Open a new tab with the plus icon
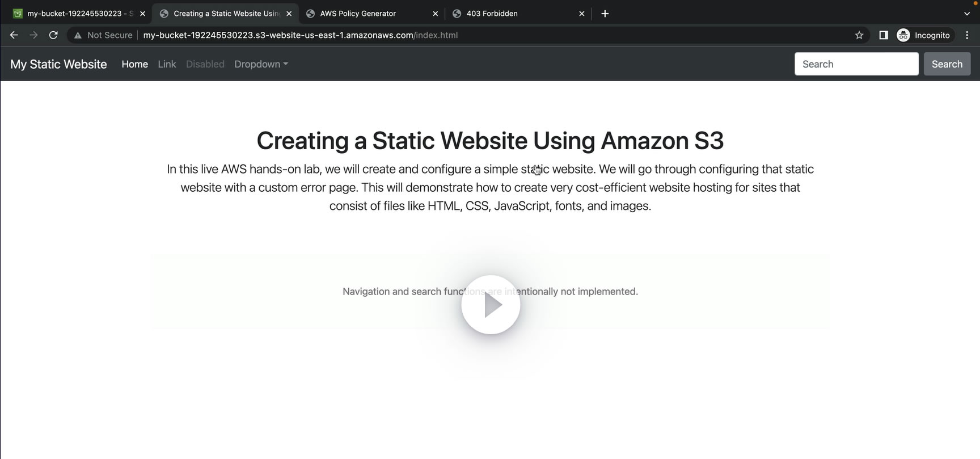This screenshot has height=459, width=980. point(605,14)
